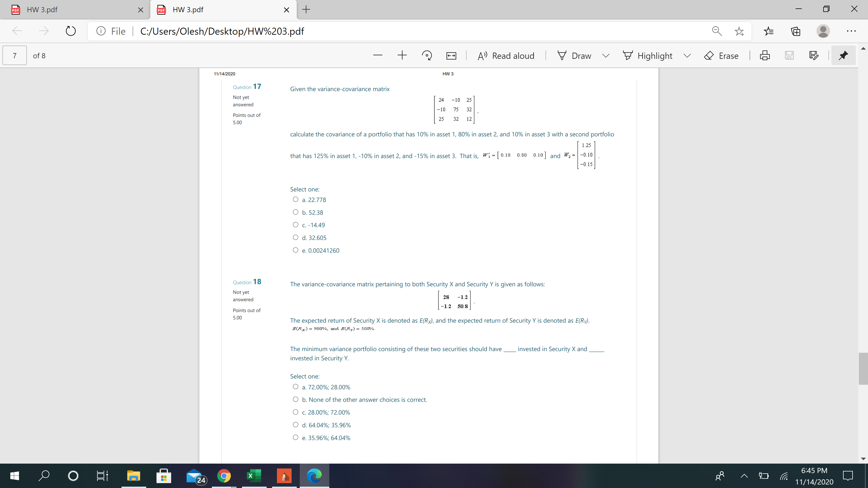Choose option a. 72.00%; 28.00% in Question 18

[295, 387]
